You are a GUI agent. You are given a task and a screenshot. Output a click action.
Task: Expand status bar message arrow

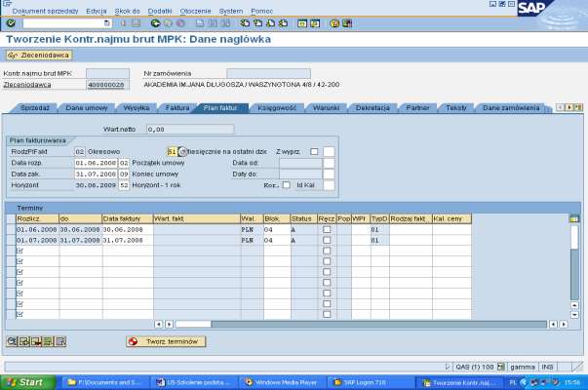(x=447, y=367)
